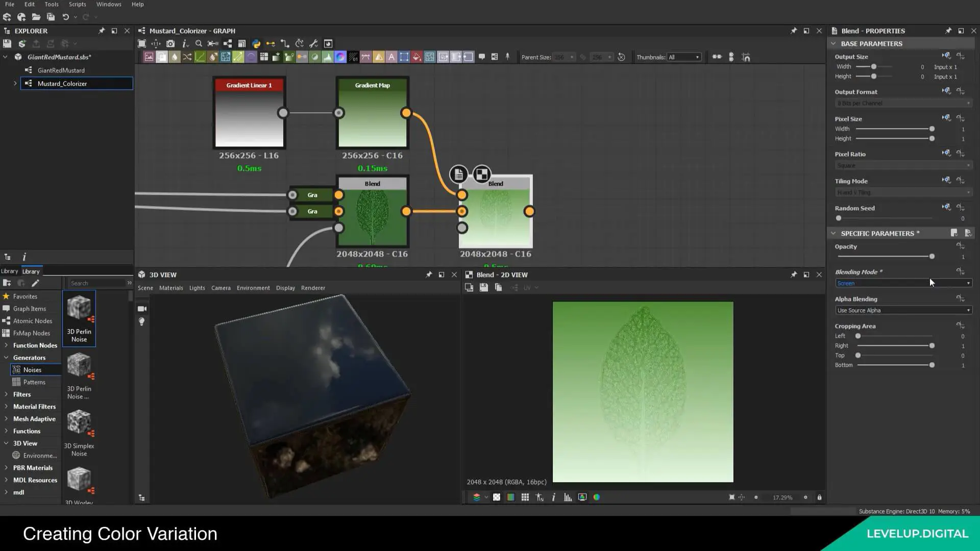Viewport: 980px width, 551px height.
Task: Open the File menu
Action: click(x=10, y=4)
